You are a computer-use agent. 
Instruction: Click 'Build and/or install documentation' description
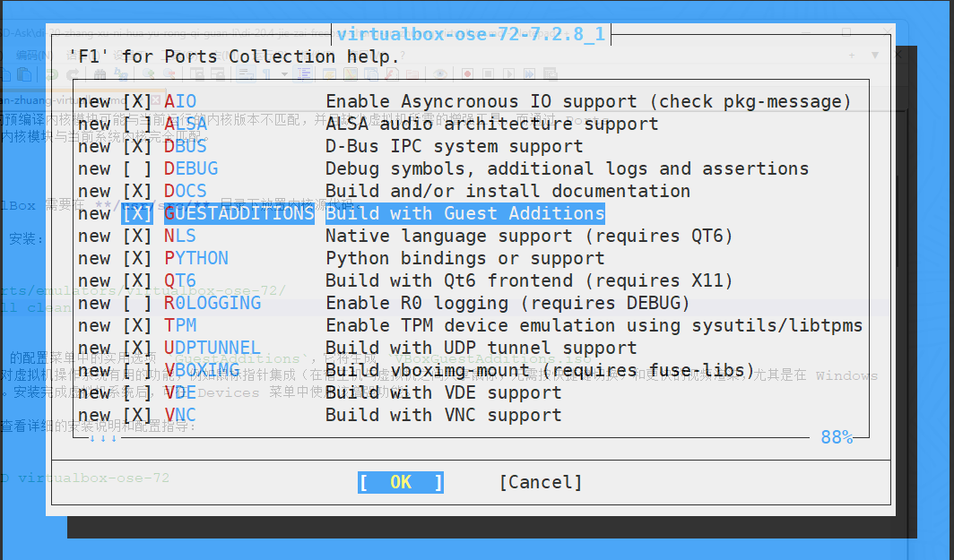(x=508, y=192)
